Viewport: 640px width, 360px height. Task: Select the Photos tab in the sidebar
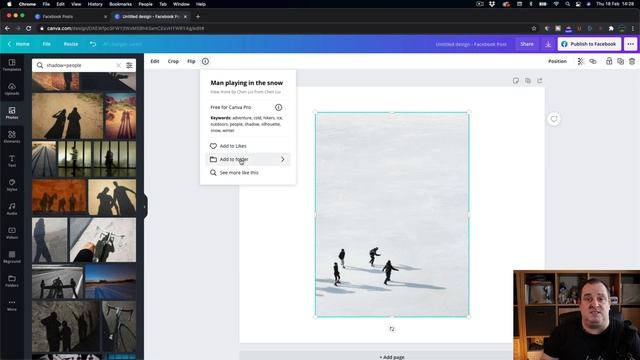(12, 113)
